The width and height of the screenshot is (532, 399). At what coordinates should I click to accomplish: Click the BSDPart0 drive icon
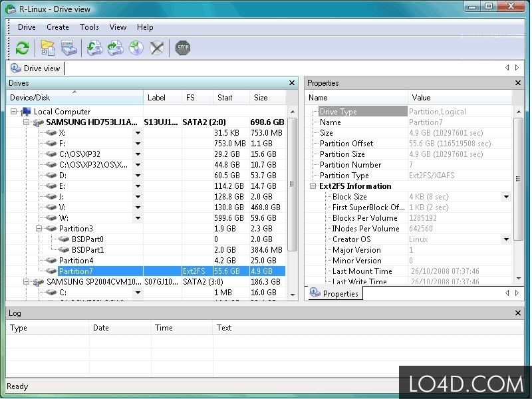(x=64, y=239)
